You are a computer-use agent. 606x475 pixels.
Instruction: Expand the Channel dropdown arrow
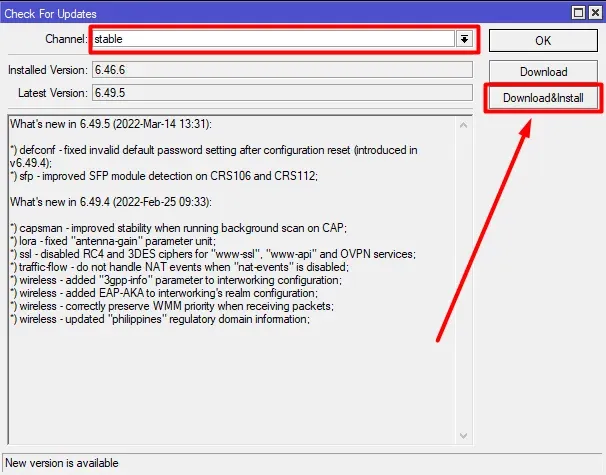click(464, 39)
